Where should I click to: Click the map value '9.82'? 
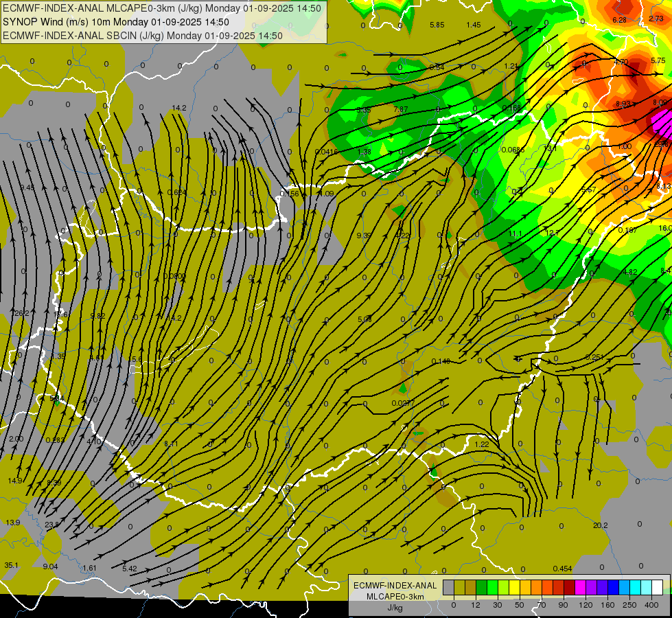click(97, 316)
